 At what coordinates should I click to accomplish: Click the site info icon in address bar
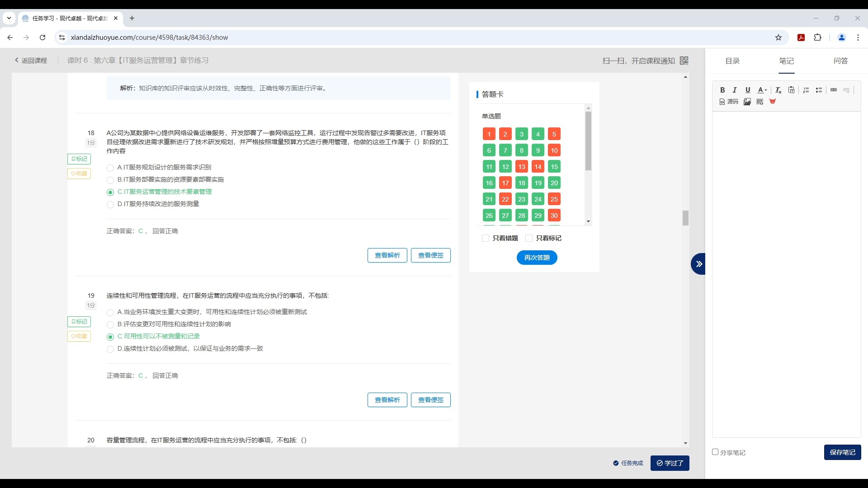tap(62, 38)
